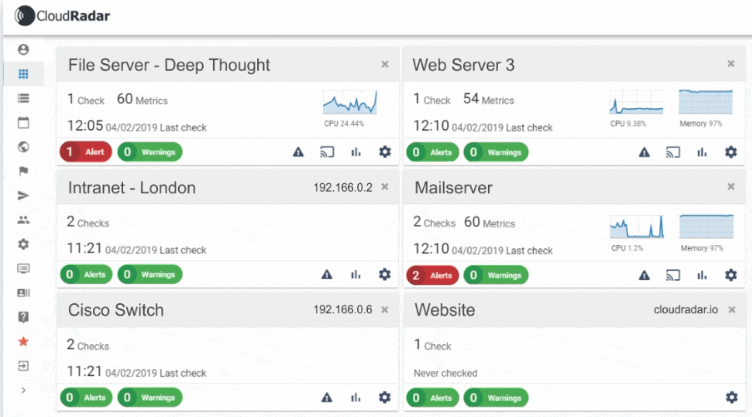Open bar chart icon on File Server card
Image resolution: width=752 pixels, height=417 pixels.
point(356,152)
